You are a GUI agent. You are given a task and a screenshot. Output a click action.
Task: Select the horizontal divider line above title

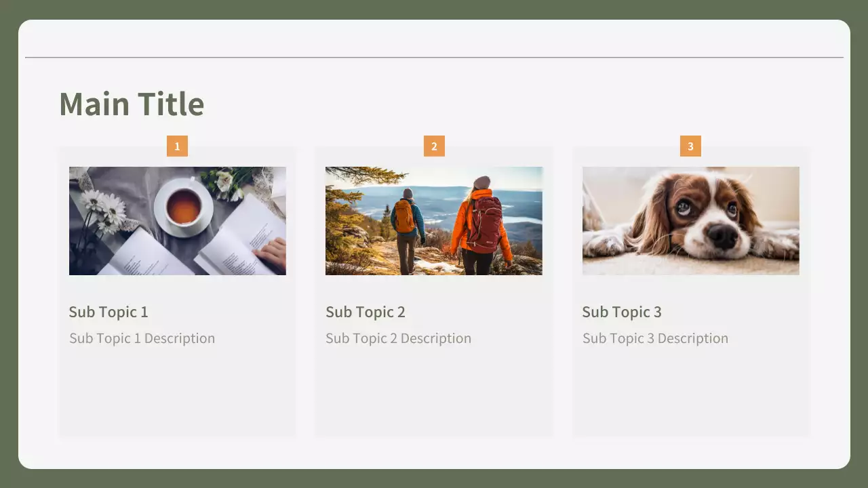tap(434, 58)
